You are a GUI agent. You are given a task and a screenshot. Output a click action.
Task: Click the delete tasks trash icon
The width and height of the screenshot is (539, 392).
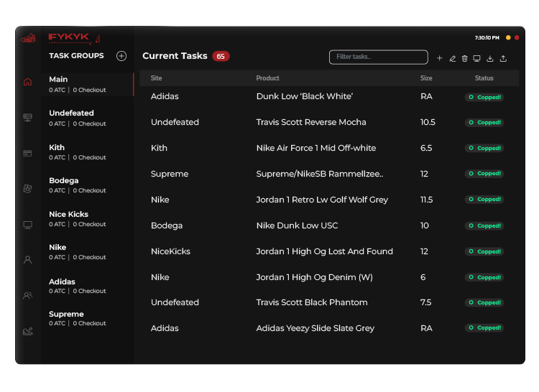464,58
